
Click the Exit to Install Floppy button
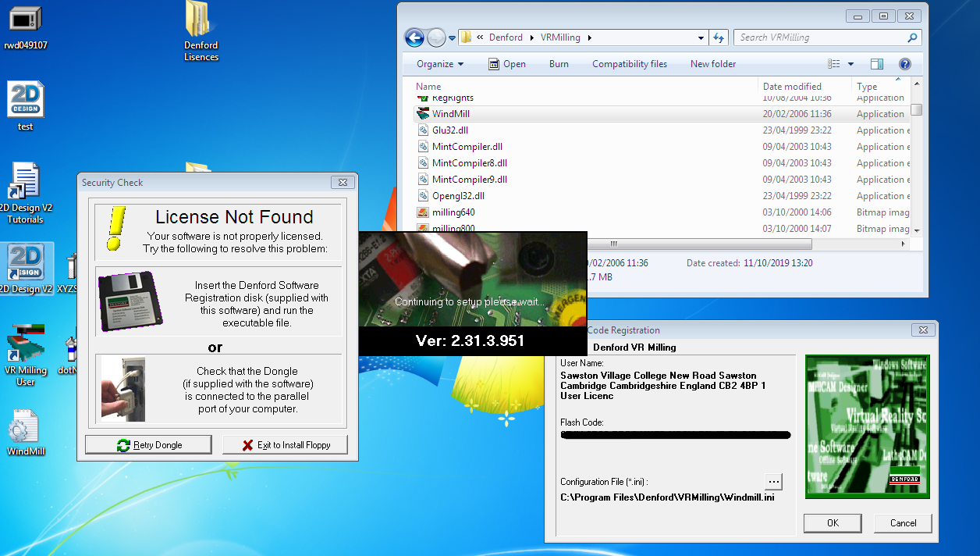point(286,445)
